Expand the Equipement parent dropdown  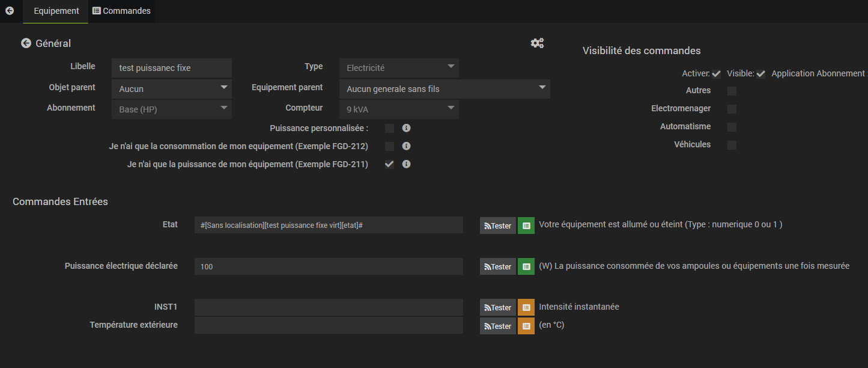point(445,89)
